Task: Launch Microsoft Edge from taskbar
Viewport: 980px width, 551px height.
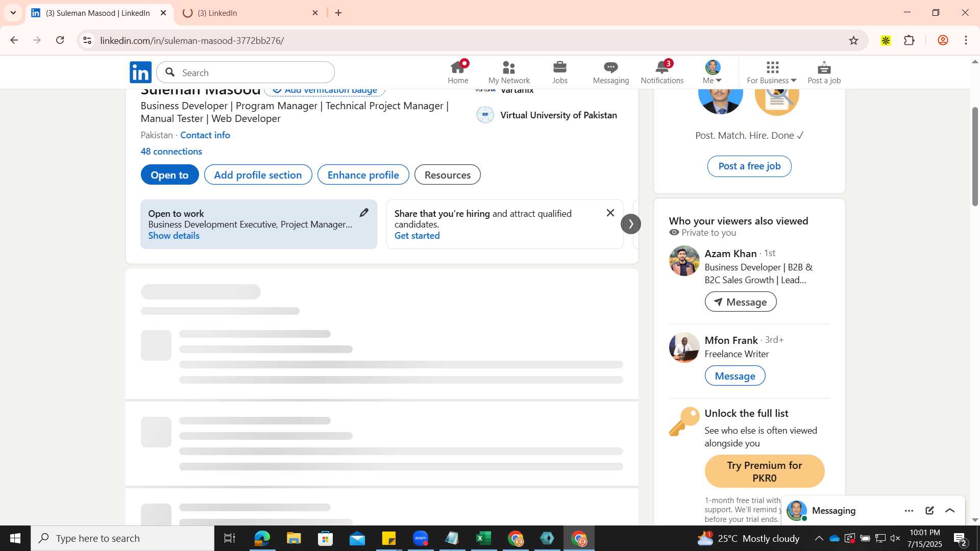Action: point(262,538)
